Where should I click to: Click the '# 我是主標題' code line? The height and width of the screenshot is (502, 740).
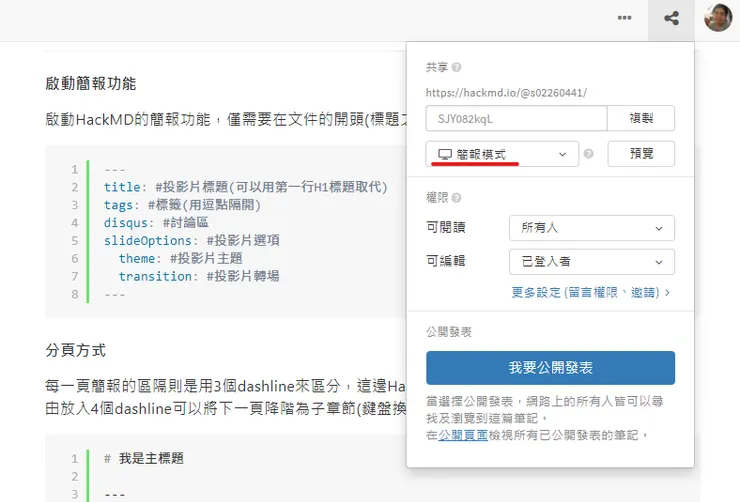(143, 459)
